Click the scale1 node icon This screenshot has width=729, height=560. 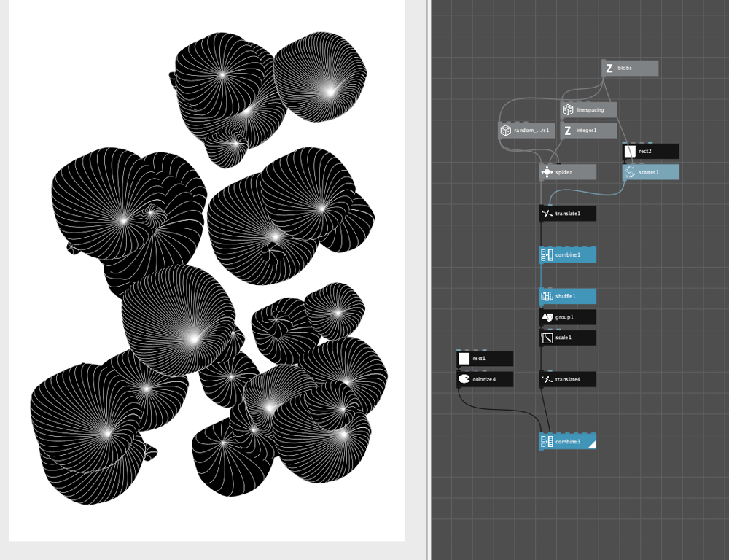[x=547, y=338]
